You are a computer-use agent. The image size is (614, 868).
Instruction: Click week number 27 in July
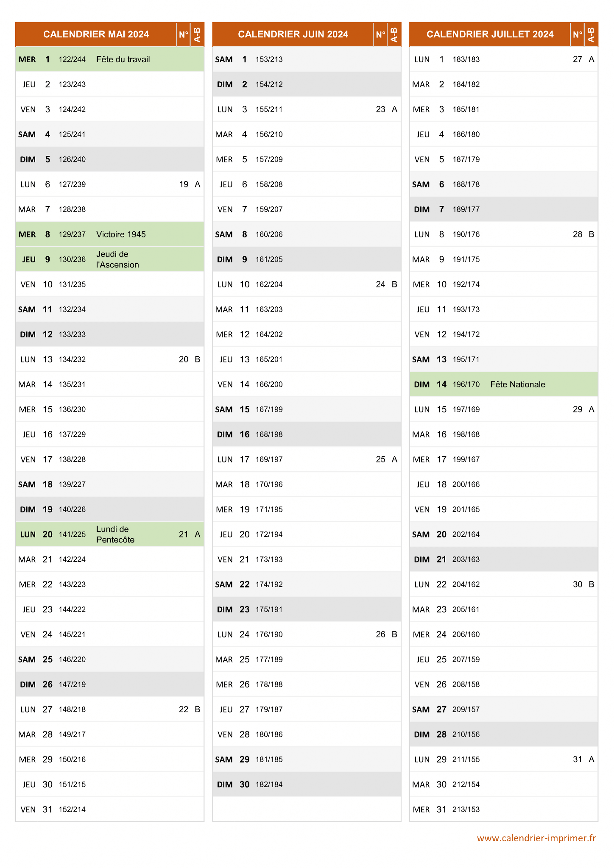[578, 59]
